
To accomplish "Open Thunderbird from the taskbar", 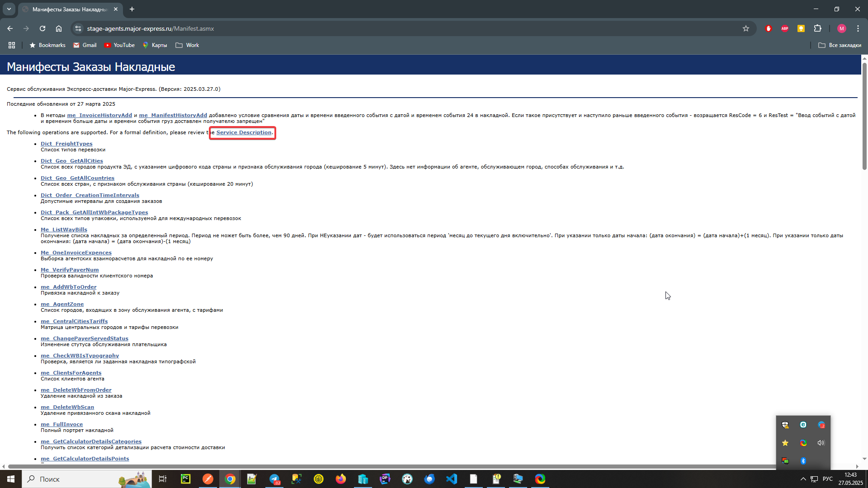I will 429,479.
